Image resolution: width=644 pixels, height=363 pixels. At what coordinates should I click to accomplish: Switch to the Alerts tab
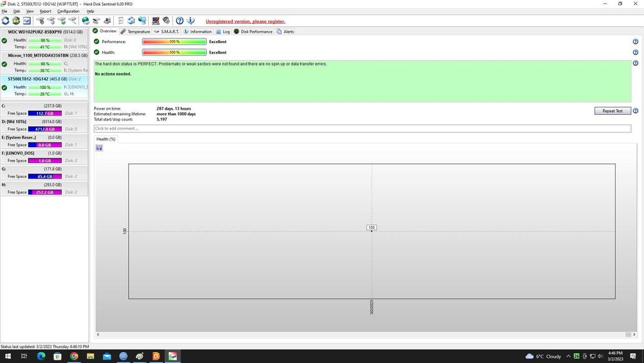(285, 32)
